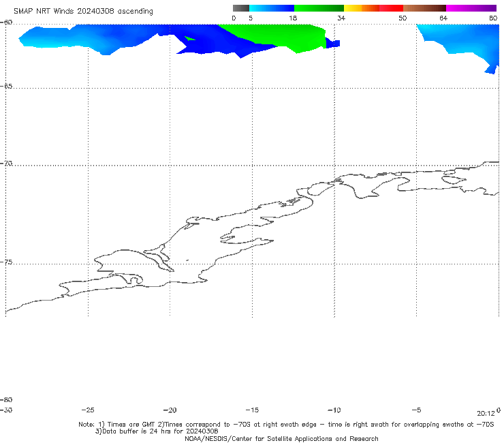Click the Data buffer is 24 hrs note
The width and height of the screenshot is (504, 443).
tap(157, 431)
